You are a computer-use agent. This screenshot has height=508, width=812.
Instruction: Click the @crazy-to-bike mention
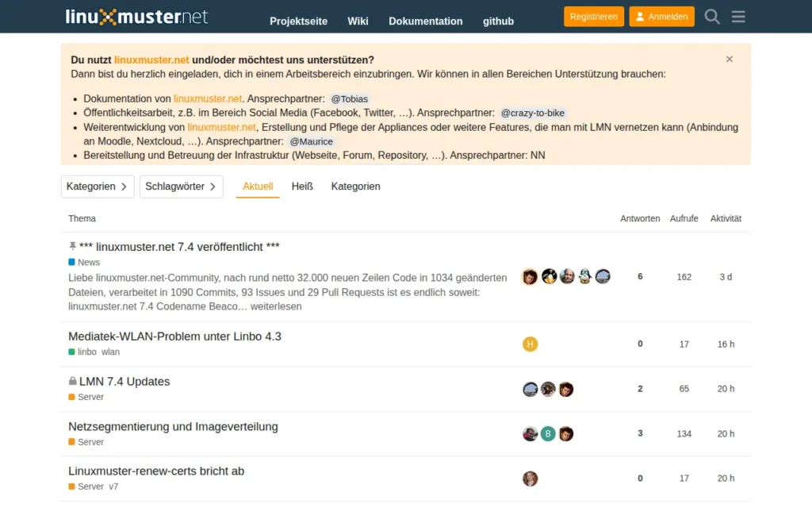pyautogui.click(x=532, y=113)
